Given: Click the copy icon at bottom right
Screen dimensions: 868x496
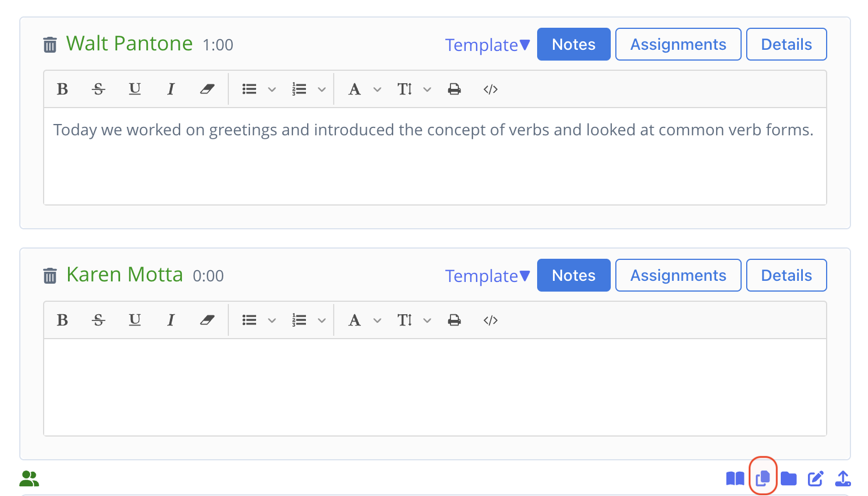Looking at the screenshot, I should pyautogui.click(x=763, y=478).
